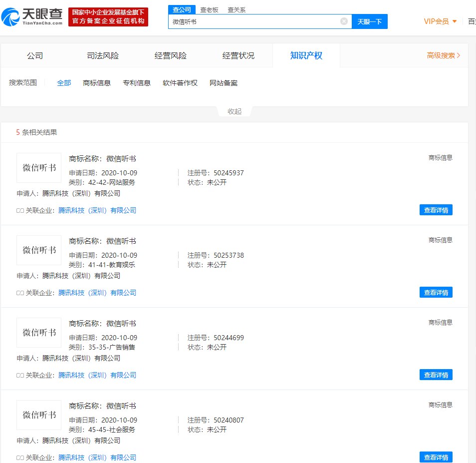Click the red 官方备案企业征信机构 banner
Viewport: 476px width, 463px height.
(x=108, y=16)
